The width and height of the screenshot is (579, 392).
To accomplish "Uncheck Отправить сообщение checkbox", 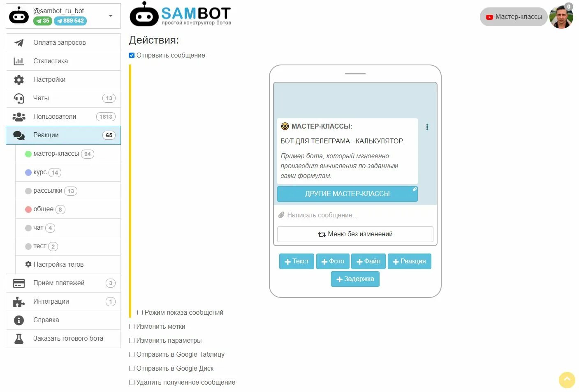I will click(x=132, y=55).
